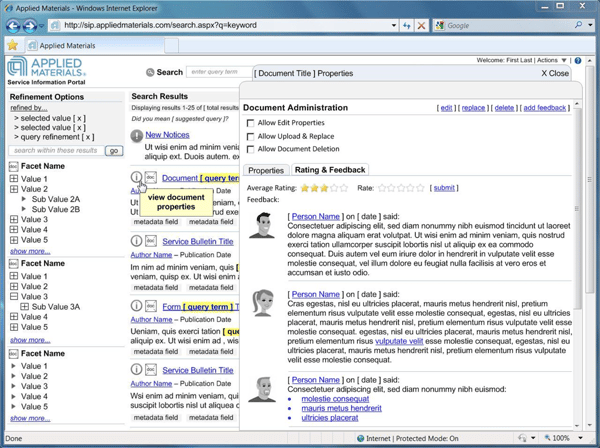Open the Actions dropdown menu
The width and height of the screenshot is (600, 448).
(551, 60)
